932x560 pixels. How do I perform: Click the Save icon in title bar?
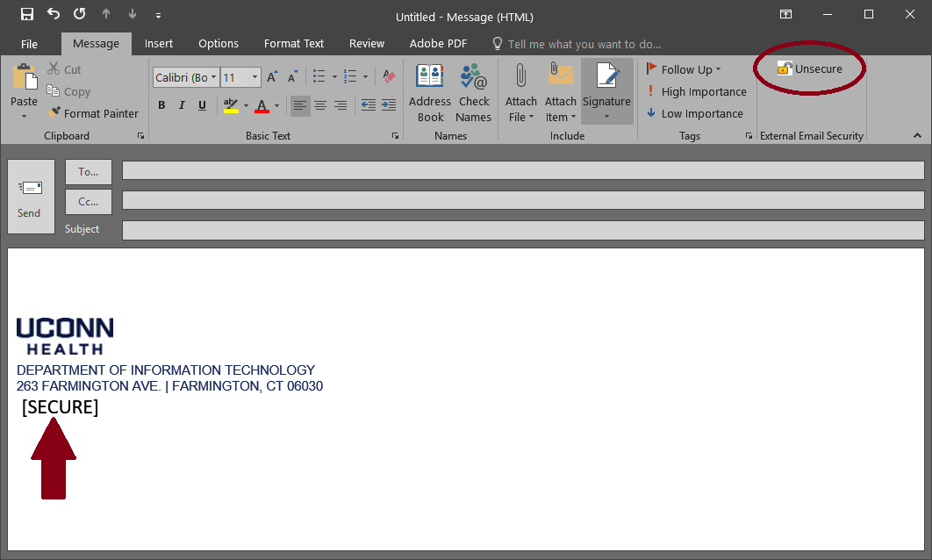click(27, 15)
